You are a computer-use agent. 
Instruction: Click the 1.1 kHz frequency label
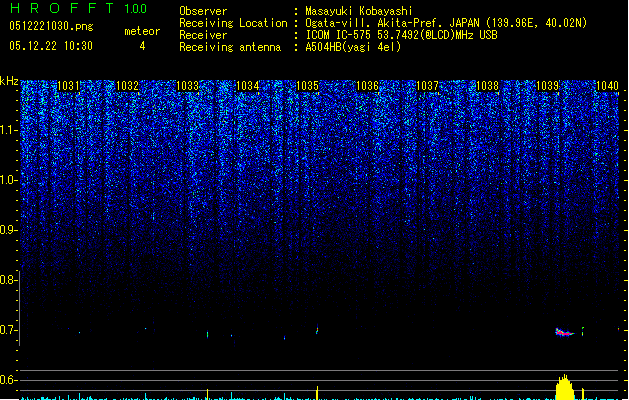click(x=8, y=130)
